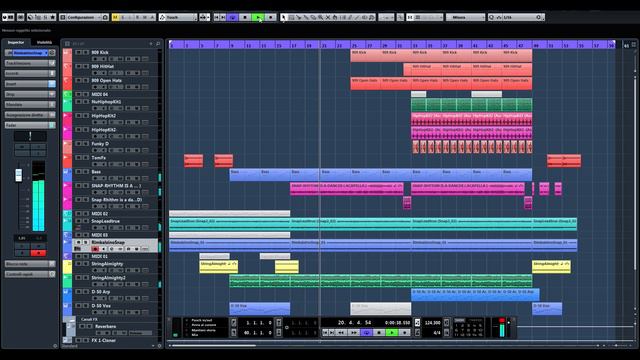Select the FX 1-Cloner track
This screenshot has width=640, height=360.
click(103, 340)
